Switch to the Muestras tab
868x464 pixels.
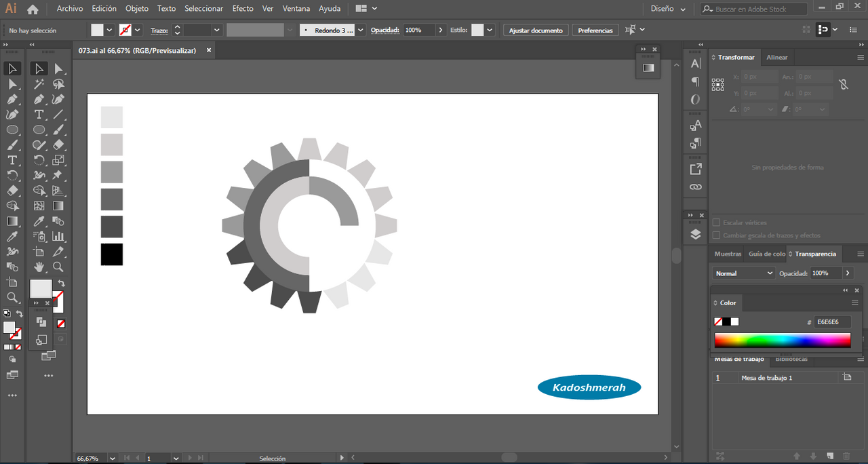pos(728,254)
